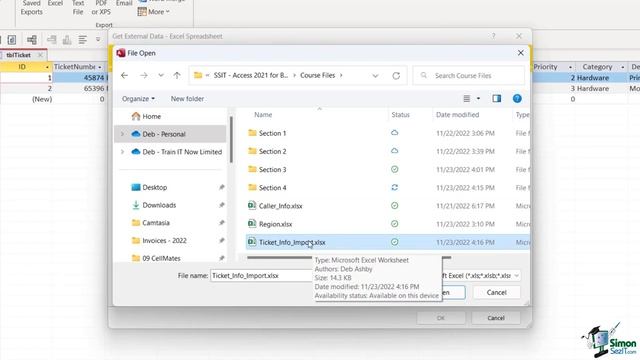Screen dimensions: 640x360
Task: Open More export options in Access ribbon
Action: [x=153, y=12]
